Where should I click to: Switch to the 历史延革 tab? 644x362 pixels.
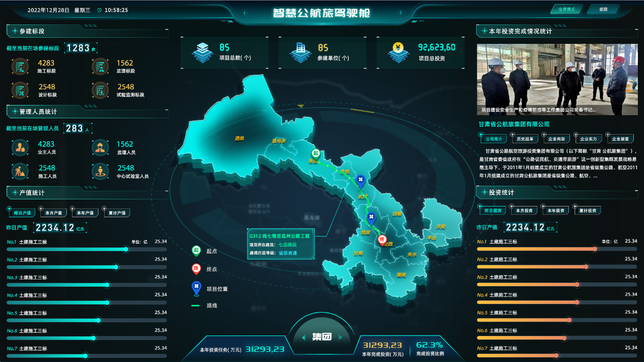click(x=525, y=139)
